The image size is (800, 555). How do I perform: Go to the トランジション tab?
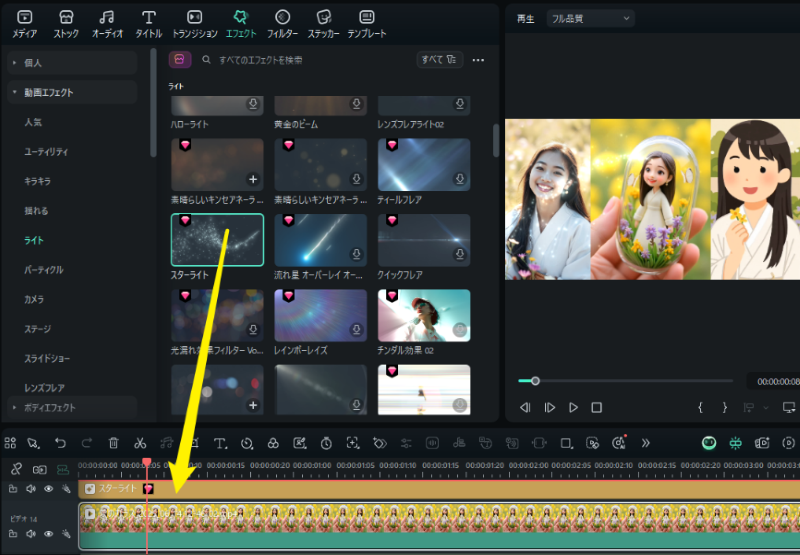coord(194,24)
